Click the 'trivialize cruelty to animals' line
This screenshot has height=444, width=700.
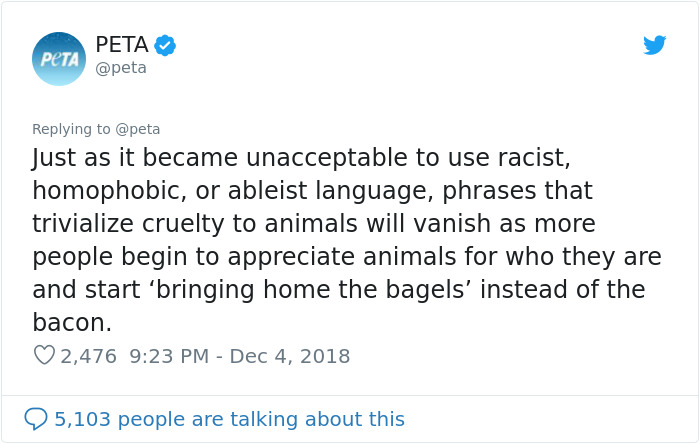[195, 224]
